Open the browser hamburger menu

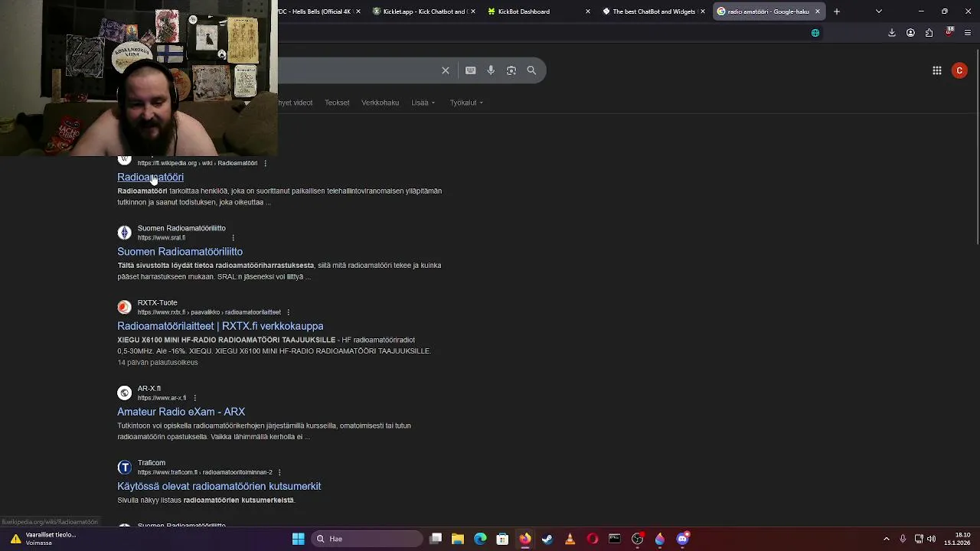pos(968,33)
